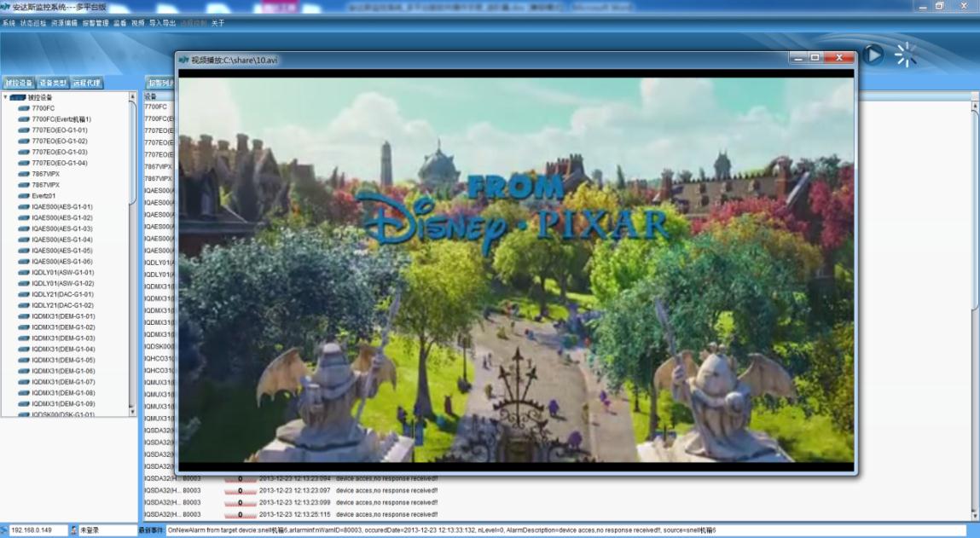Screen dimensions: 980x538
Task: Click the device icon of IQDLY21(DAC-G1-01)
Action: point(24,294)
